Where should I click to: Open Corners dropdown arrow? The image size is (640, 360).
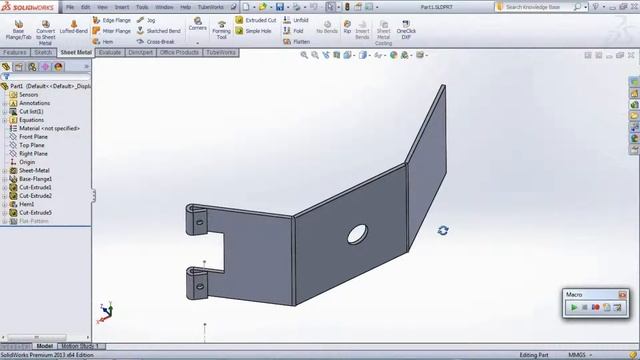[x=198, y=42]
